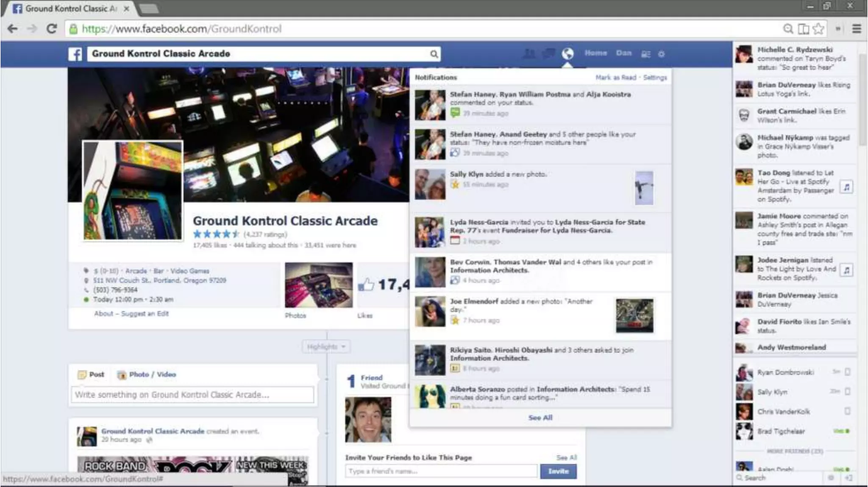Click the Facebook logo icon
The height and width of the screenshot is (487, 868).
pyautogui.click(x=75, y=54)
